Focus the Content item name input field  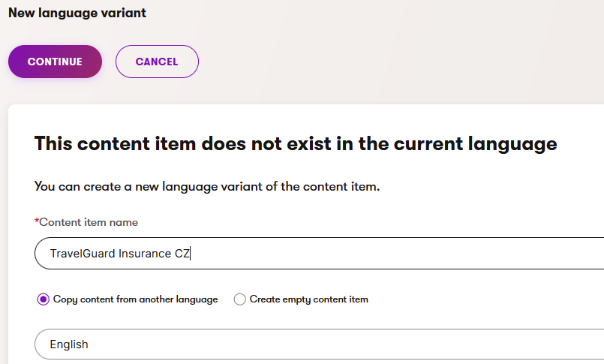point(375,254)
